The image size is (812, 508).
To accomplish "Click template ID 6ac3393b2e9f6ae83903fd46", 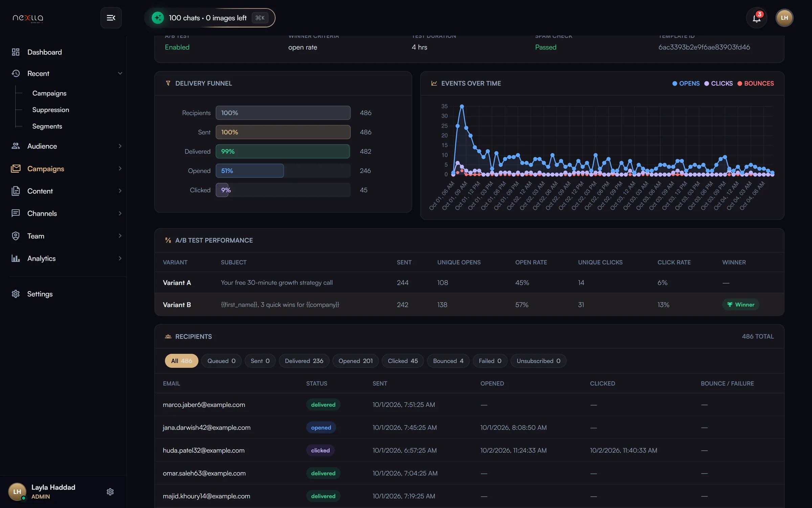I will coord(704,47).
